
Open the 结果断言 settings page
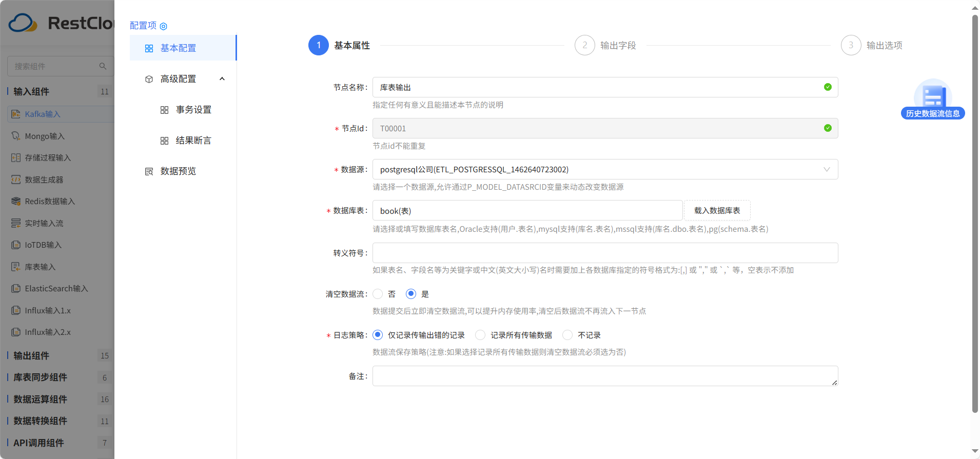[193, 141]
